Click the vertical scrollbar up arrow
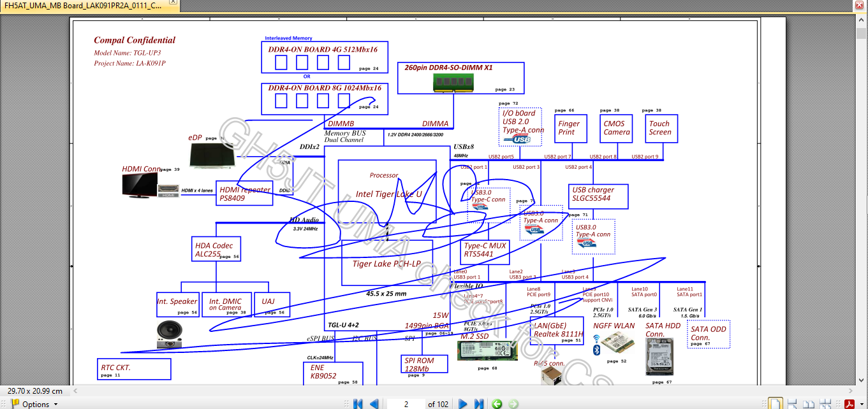Image resolution: width=868 pixels, height=409 pixels. 862,20
